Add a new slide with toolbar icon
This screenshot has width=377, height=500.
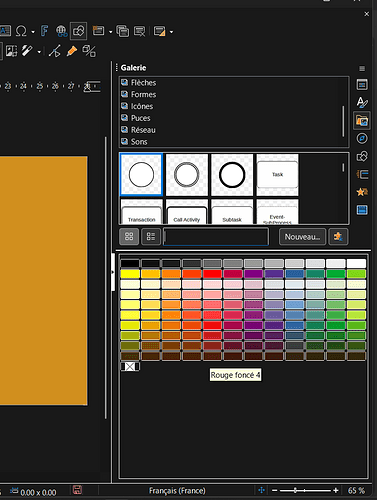98,31
